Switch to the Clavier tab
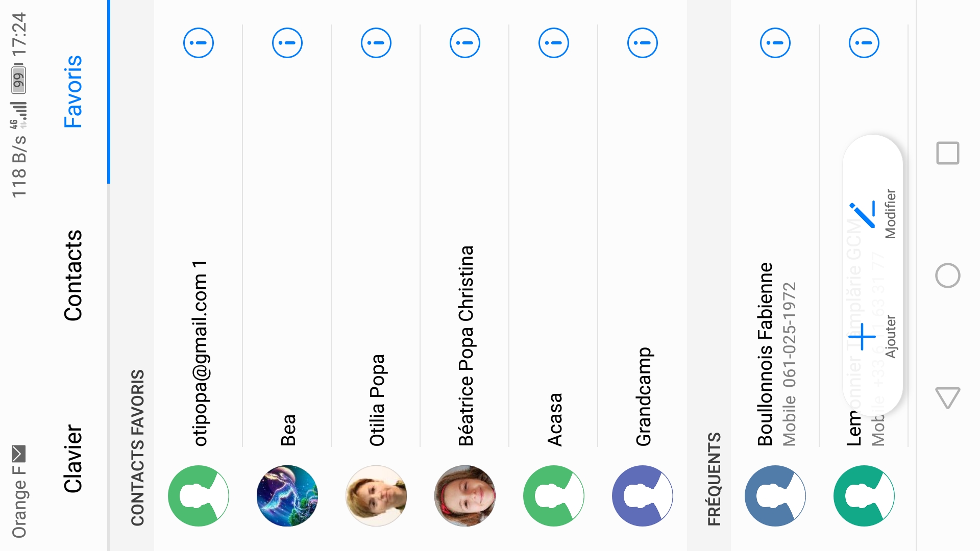Screen dimensions: 980x551 [73, 459]
